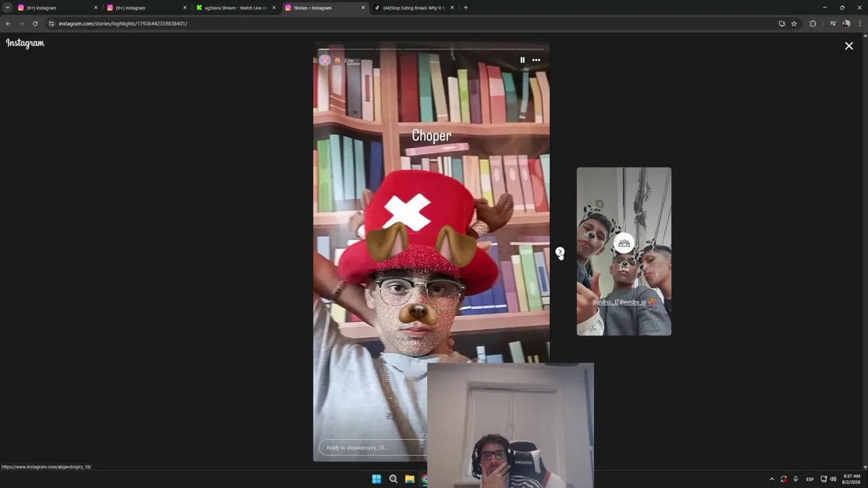Click the red sync tray icon
This screenshot has width=868, height=488.
[x=784, y=479]
